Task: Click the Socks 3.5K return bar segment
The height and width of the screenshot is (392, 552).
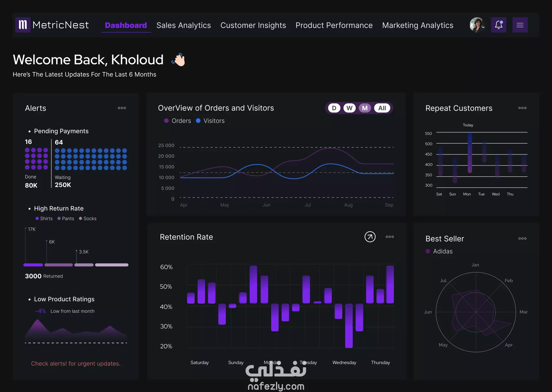Action: pos(84,265)
